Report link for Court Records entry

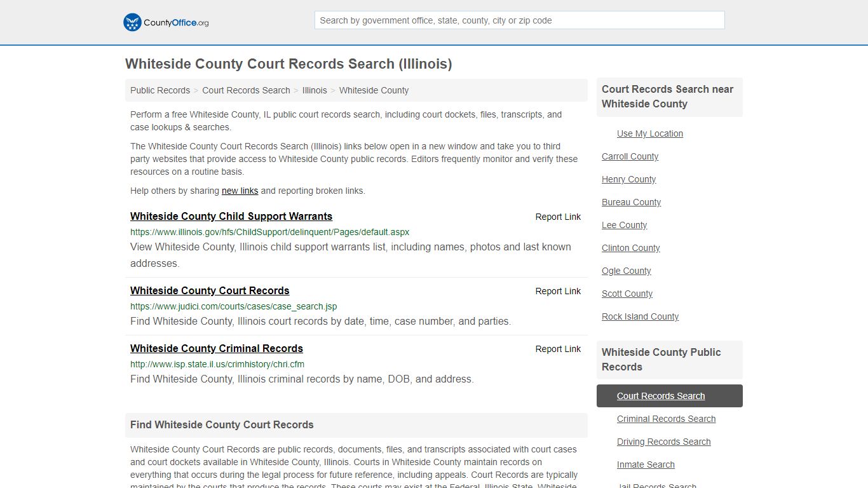(x=558, y=291)
